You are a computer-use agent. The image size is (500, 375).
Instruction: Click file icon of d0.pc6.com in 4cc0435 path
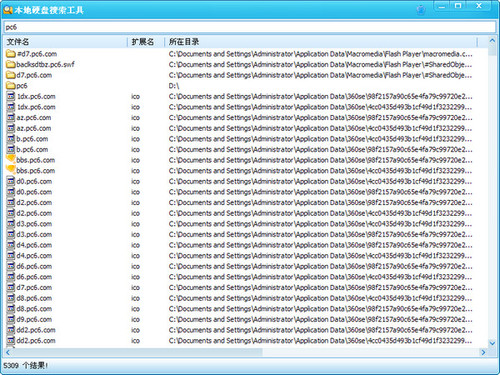(x=11, y=181)
